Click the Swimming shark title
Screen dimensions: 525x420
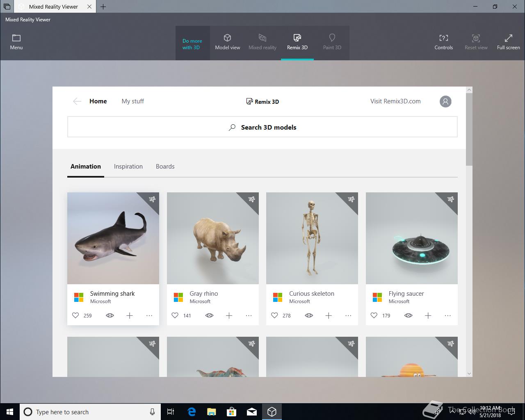pos(112,294)
